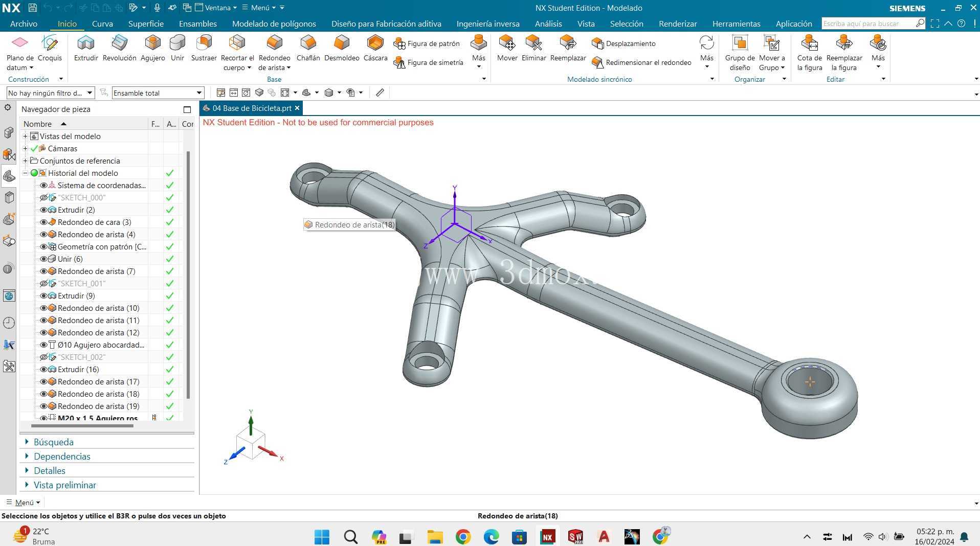Image resolution: width=980 pixels, height=546 pixels.
Task: Open the Ensamble total scope dropdown
Action: click(158, 93)
